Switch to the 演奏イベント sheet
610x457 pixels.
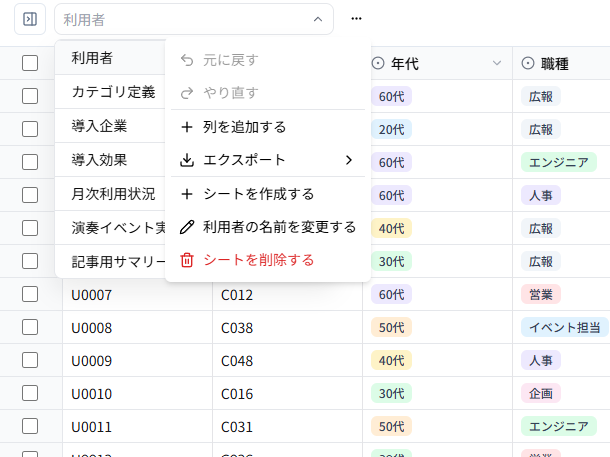click(110, 228)
